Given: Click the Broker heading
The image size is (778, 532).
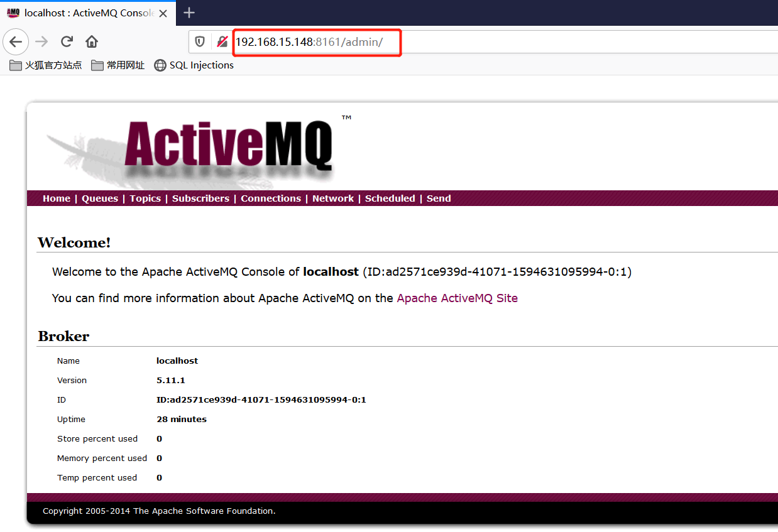Looking at the screenshot, I should (63, 336).
